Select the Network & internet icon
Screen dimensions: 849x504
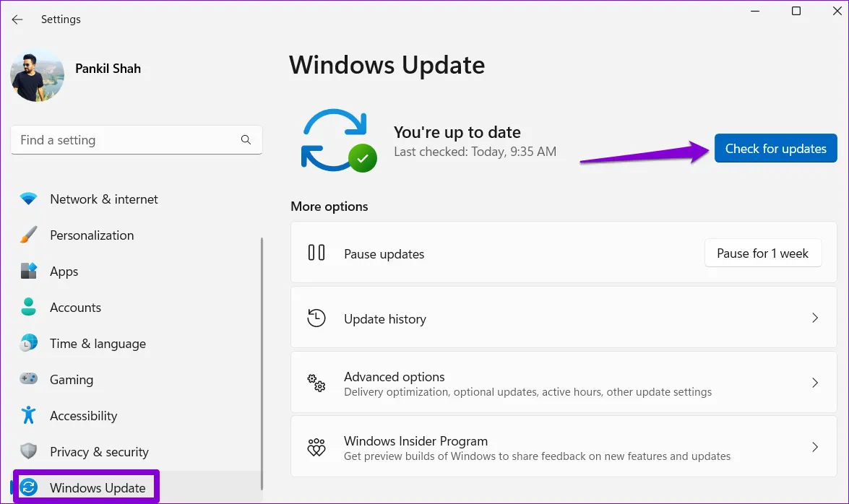click(27, 199)
